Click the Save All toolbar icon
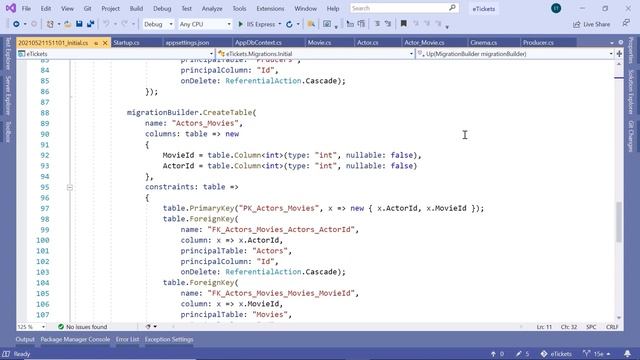 click(91, 24)
